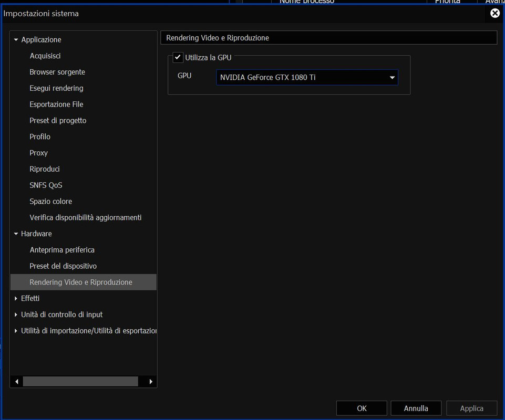The width and height of the screenshot is (505, 420).
Task: Select Acquisisci in the settings tree
Action: pyautogui.click(x=45, y=56)
